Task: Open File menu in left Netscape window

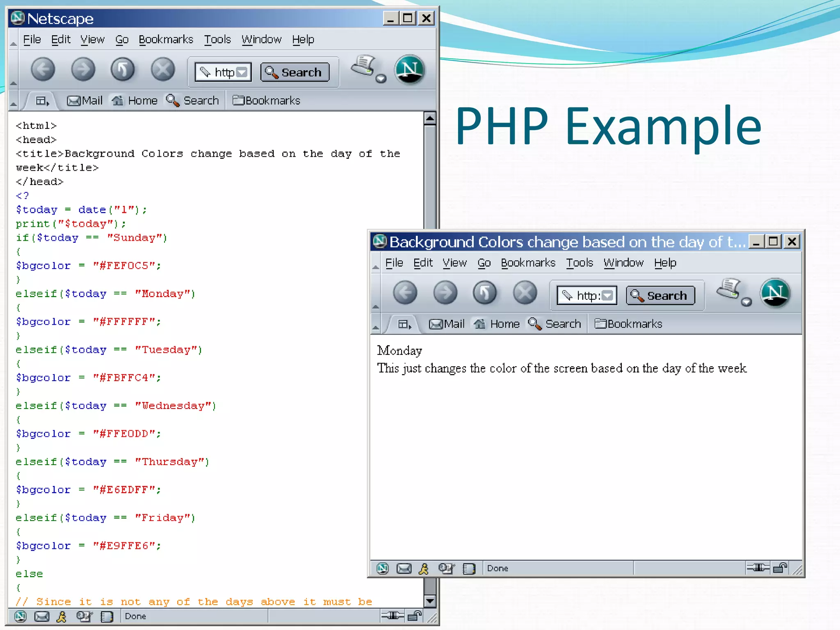Action: 32,40
